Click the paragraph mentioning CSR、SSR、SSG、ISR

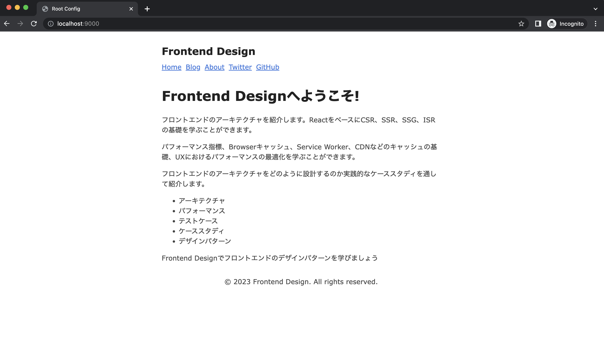(299, 125)
